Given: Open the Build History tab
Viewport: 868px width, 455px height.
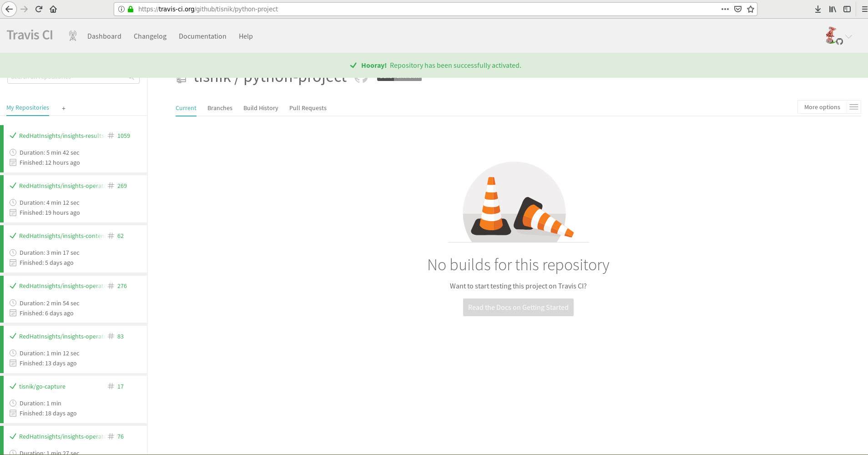Looking at the screenshot, I should (261, 108).
